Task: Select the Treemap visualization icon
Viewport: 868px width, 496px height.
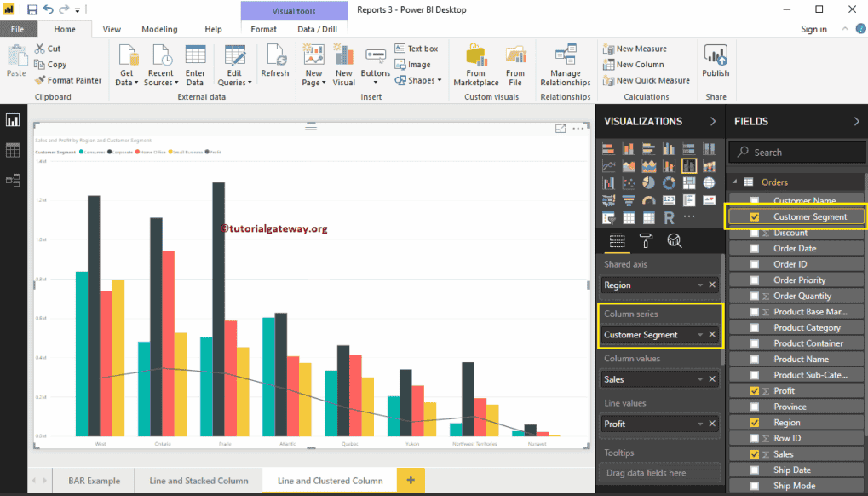Action: coord(688,183)
